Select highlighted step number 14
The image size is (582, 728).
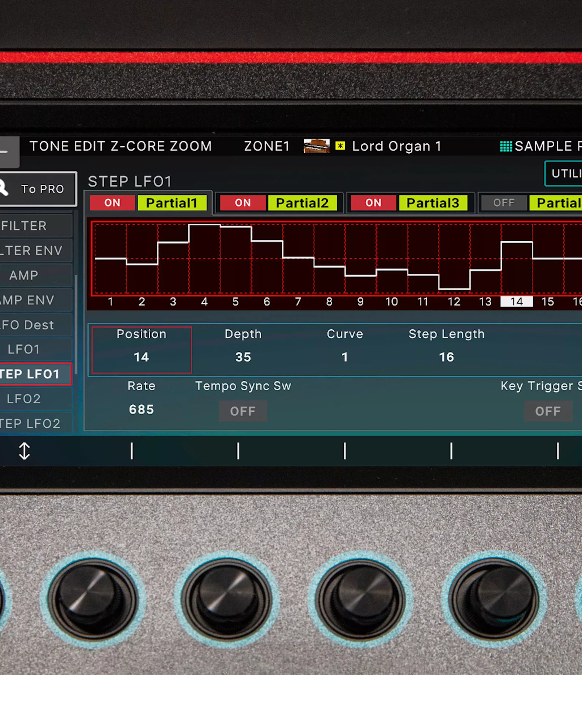click(x=517, y=302)
